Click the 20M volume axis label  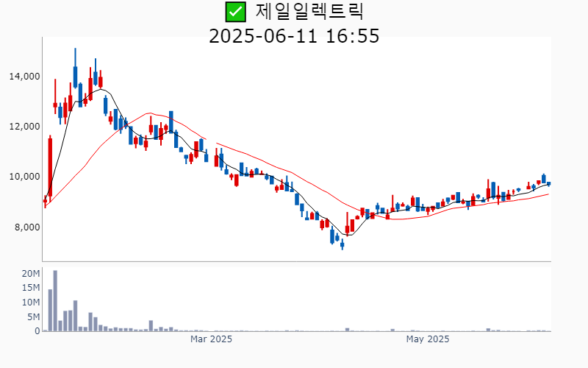(x=31, y=273)
